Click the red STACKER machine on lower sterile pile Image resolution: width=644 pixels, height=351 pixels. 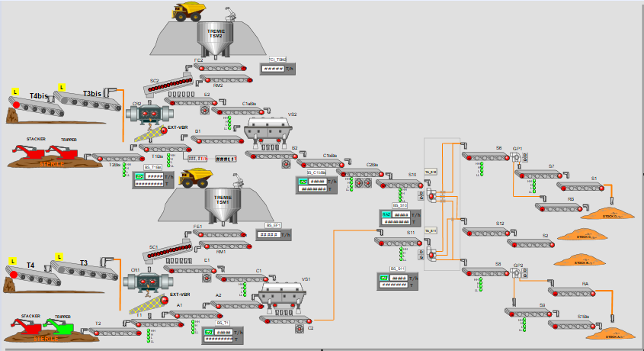pyautogui.click(x=26, y=327)
